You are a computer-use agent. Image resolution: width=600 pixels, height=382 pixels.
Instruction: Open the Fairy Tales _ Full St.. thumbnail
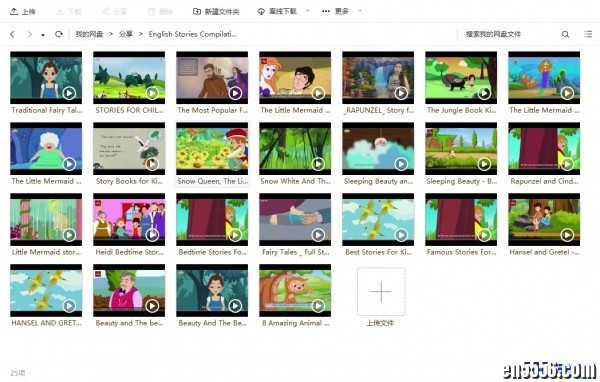click(x=295, y=219)
